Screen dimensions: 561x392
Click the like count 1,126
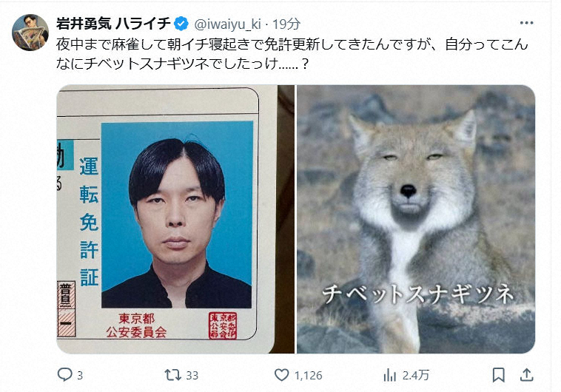pyautogui.click(x=309, y=376)
